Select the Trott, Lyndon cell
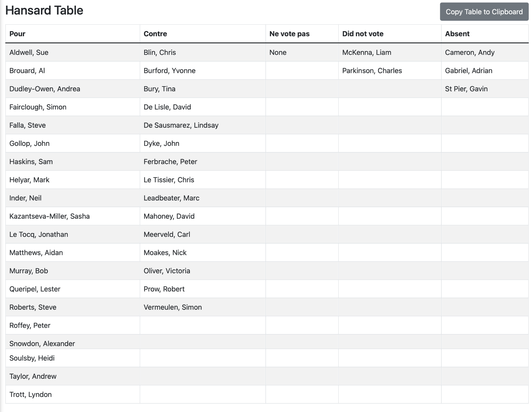This screenshot has width=532, height=412. [73, 394]
